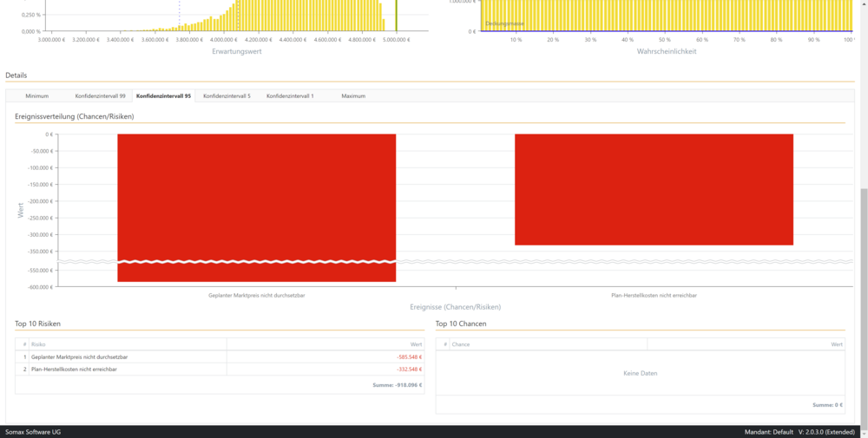Select the risk row Geplanter Marktpreis nicht durchsetzbar
This screenshot has height=438, width=868.
[80, 357]
